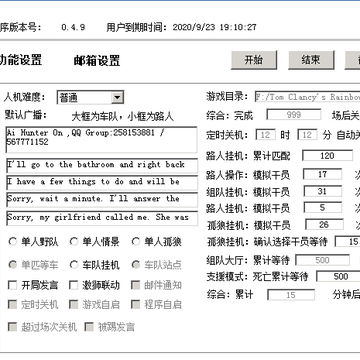Click the 游戏目录 path field
Screen dimensions: 360x360
click(307, 97)
